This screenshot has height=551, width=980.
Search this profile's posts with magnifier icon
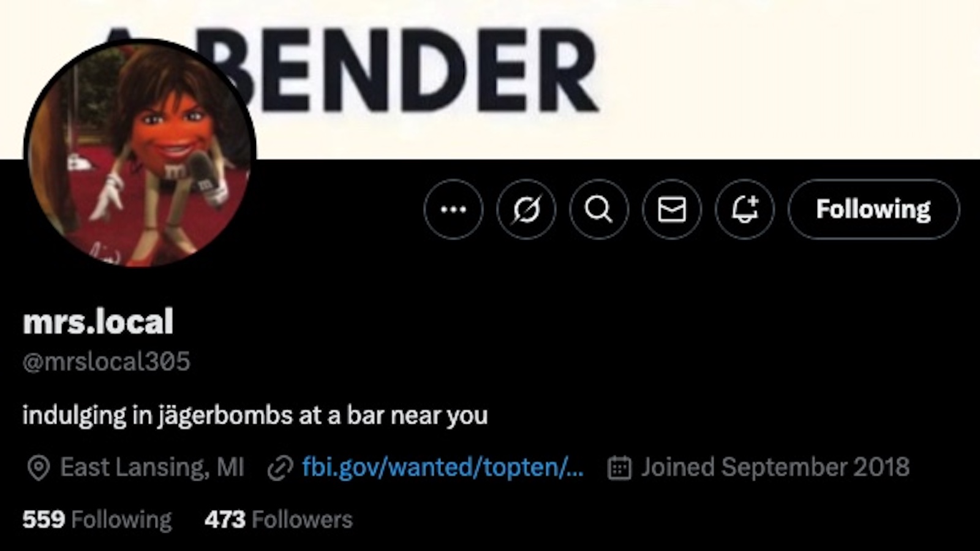coord(599,209)
